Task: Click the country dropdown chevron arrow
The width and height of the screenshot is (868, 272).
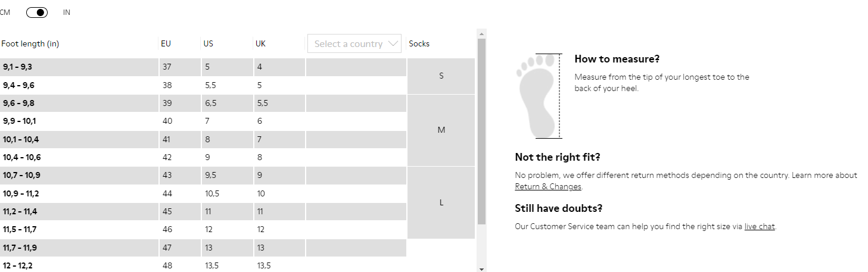Action: click(393, 43)
